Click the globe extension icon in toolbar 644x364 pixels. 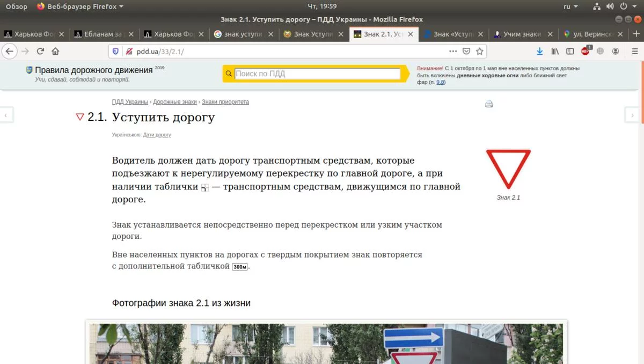click(x=601, y=52)
